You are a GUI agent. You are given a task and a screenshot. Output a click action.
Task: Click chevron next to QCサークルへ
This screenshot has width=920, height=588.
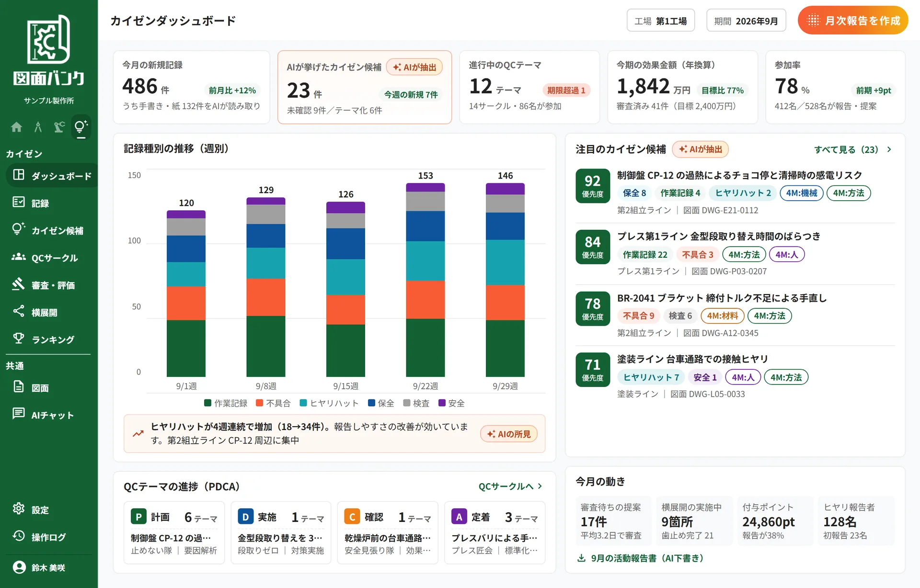(x=540, y=486)
